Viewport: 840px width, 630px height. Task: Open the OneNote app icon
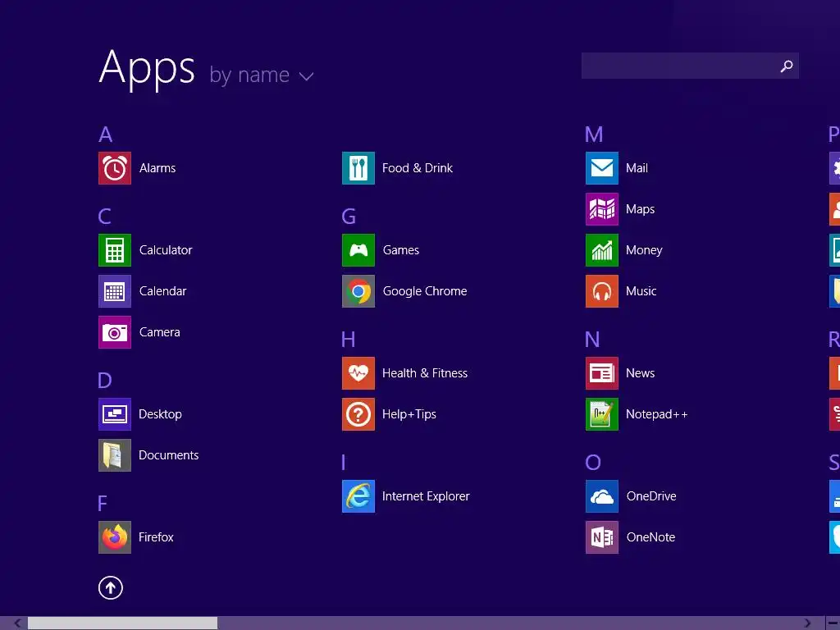(602, 537)
